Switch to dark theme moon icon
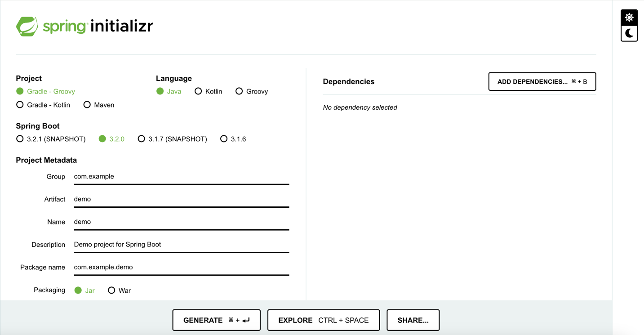The height and width of the screenshot is (335, 644). click(x=629, y=33)
